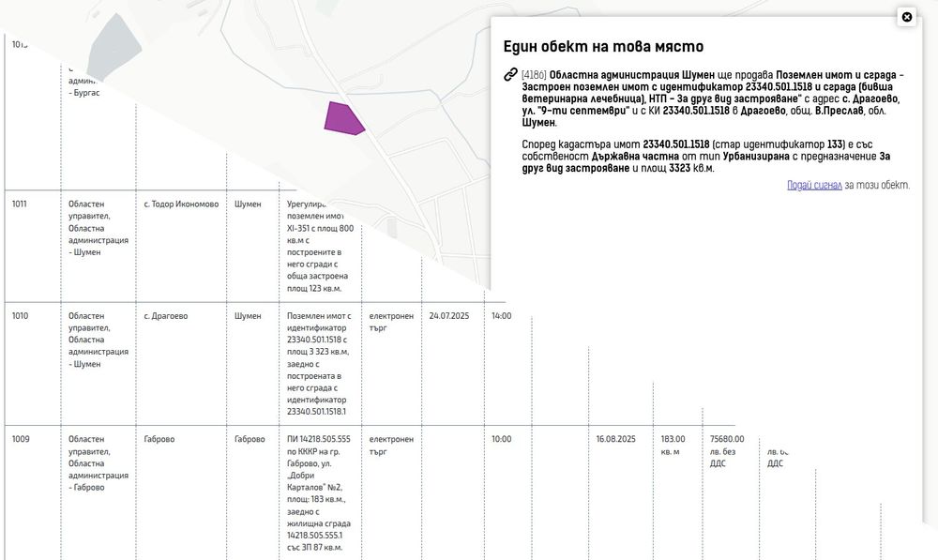Click the 'Според кадастъра имот' paragraph in the popup
938x560 pixels.
(x=706, y=156)
